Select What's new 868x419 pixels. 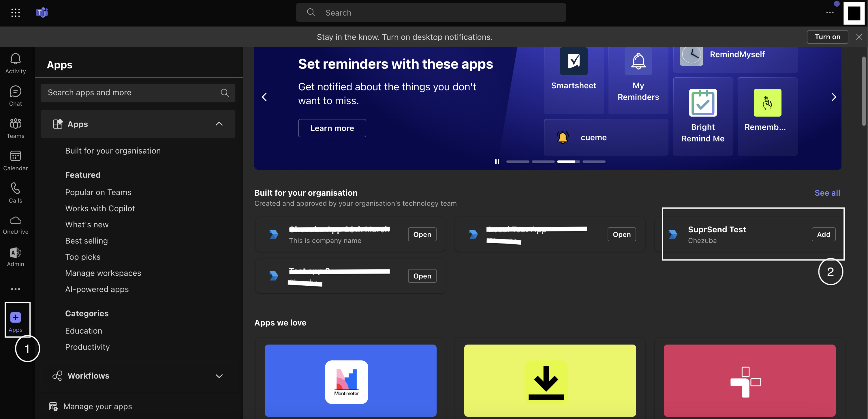(x=87, y=225)
